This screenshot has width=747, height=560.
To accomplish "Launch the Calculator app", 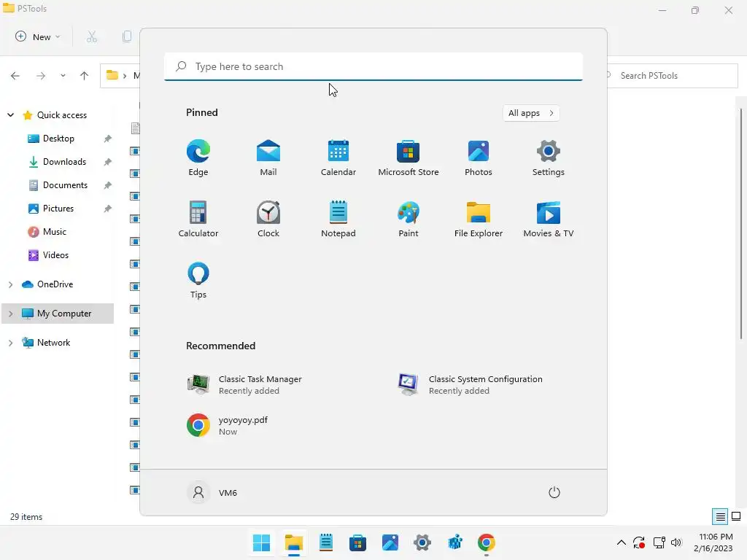I will coord(198,219).
